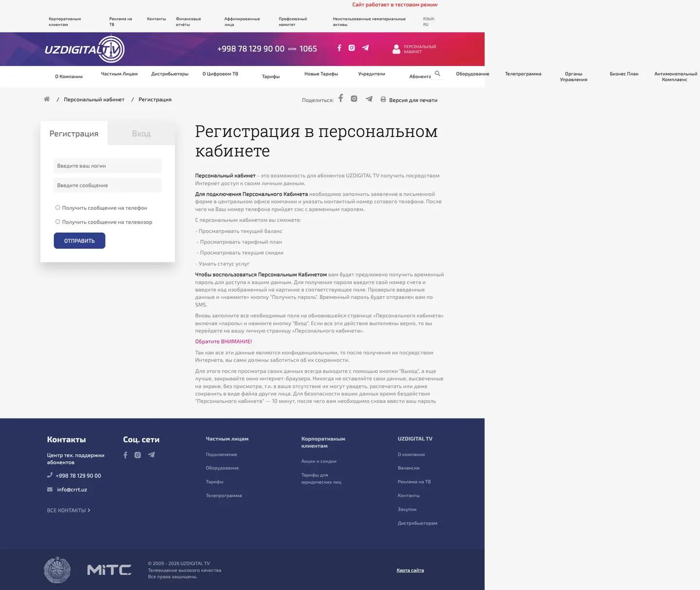Image resolution: width=700 pixels, height=590 pixels.
Task: Open Телепрограмма menu item in the main navigation
Action: pyautogui.click(x=523, y=74)
